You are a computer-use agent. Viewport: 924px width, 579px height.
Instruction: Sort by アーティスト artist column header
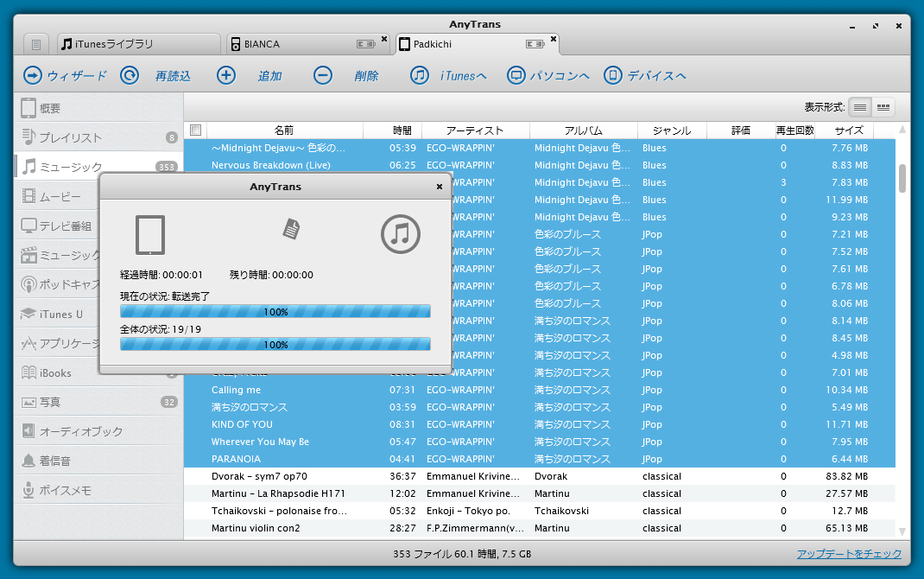476,130
